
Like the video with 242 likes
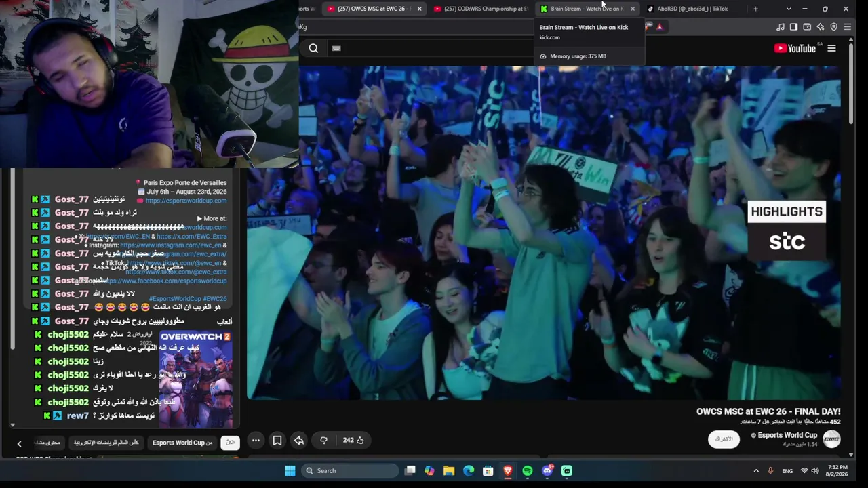coord(353,441)
